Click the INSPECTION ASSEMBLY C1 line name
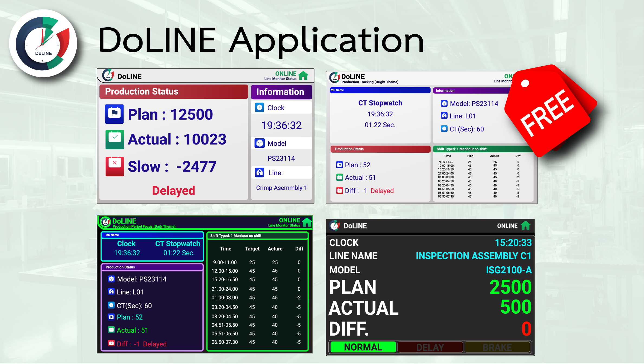644x364 pixels. pyautogui.click(x=473, y=256)
